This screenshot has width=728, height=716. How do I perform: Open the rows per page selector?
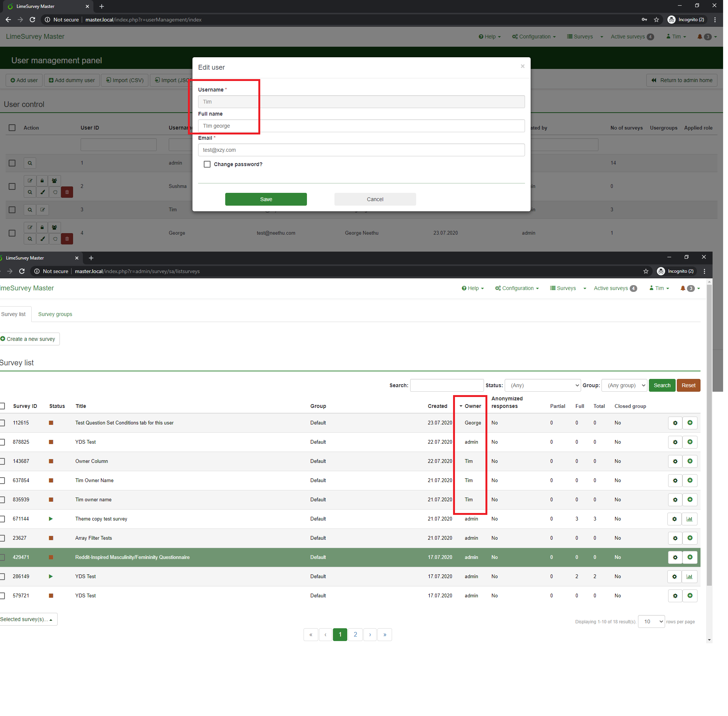(x=651, y=621)
